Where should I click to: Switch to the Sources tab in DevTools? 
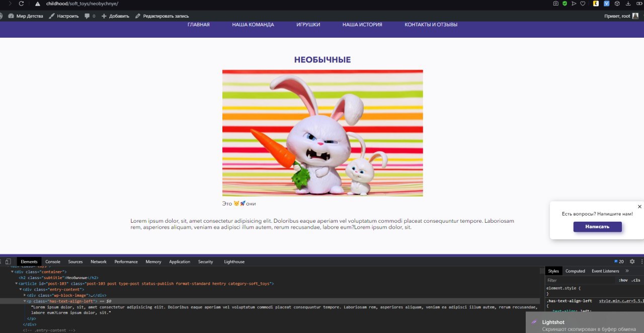[x=75, y=261]
